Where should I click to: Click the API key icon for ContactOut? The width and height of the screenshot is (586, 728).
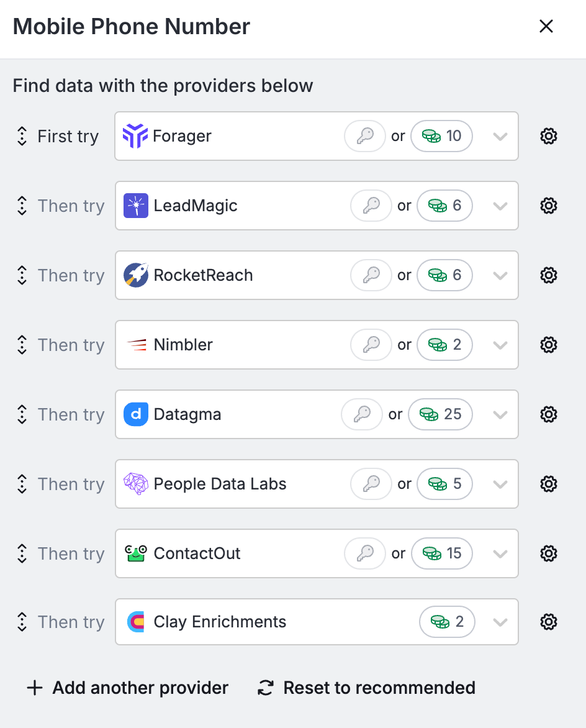[365, 553]
